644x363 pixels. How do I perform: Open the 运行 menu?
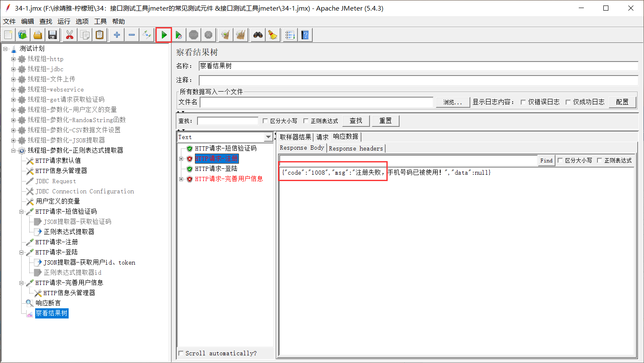pyautogui.click(x=64, y=21)
